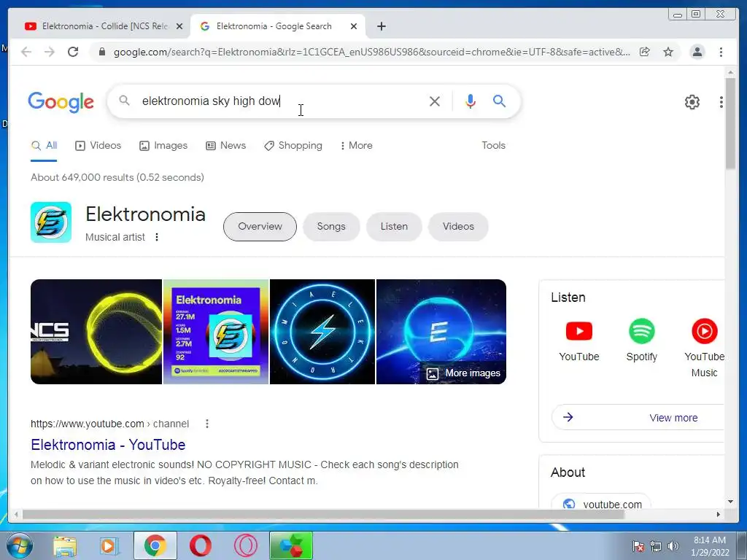
Task: Open a new tab with the plus button
Action: click(381, 26)
